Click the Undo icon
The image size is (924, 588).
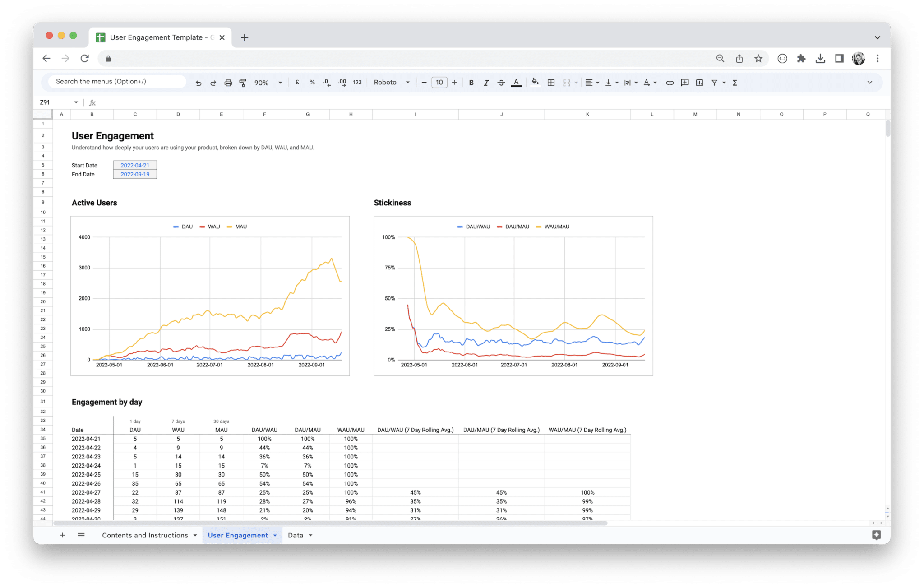click(x=199, y=82)
